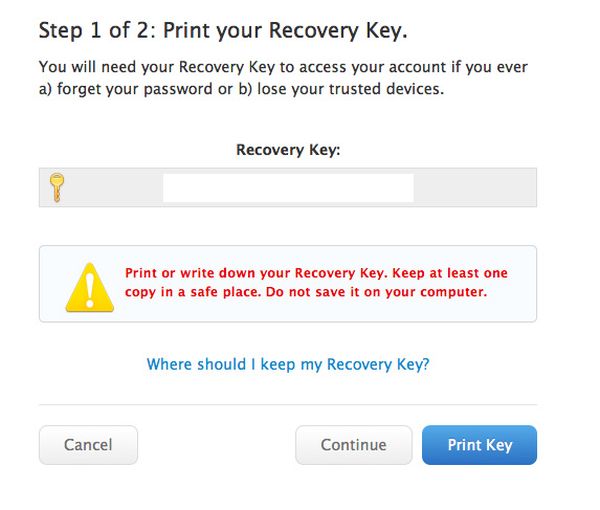The height and width of the screenshot is (510, 600).
Task: Click the blue Print Key button
Action: click(479, 445)
